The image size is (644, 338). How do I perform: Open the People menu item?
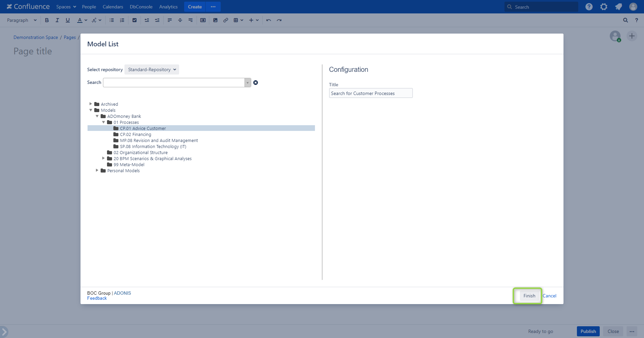pyautogui.click(x=89, y=7)
